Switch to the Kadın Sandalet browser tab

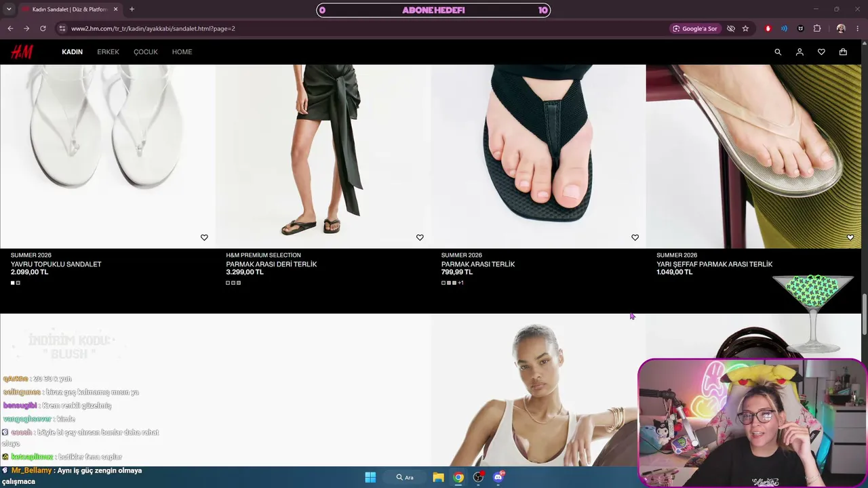pyautogui.click(x=69, y=9)
